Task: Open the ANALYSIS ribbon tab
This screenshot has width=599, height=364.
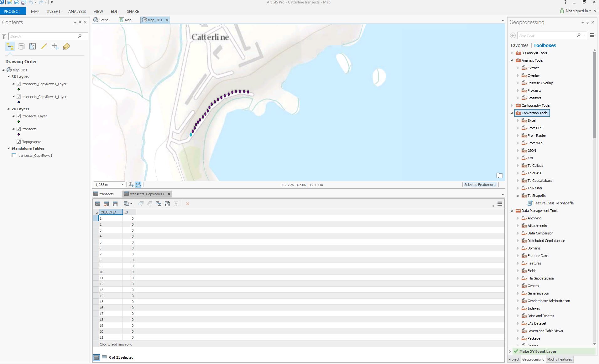Action: coord(77,11)
